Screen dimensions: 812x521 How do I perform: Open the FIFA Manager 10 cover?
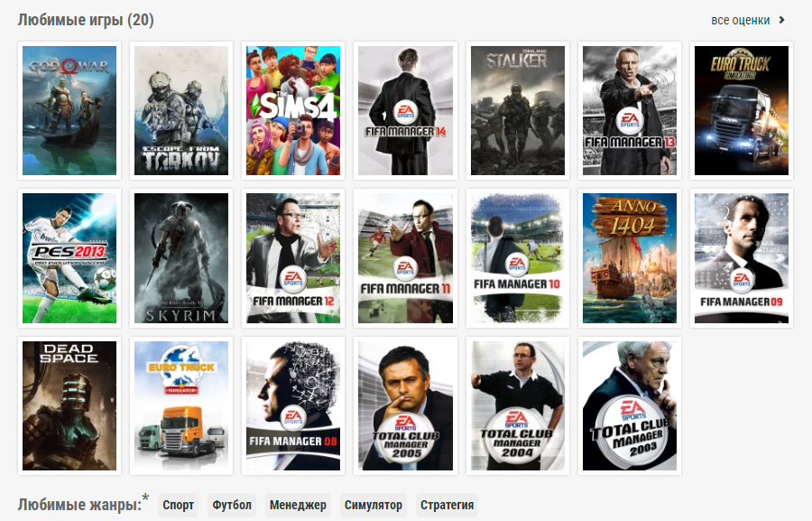518,258
